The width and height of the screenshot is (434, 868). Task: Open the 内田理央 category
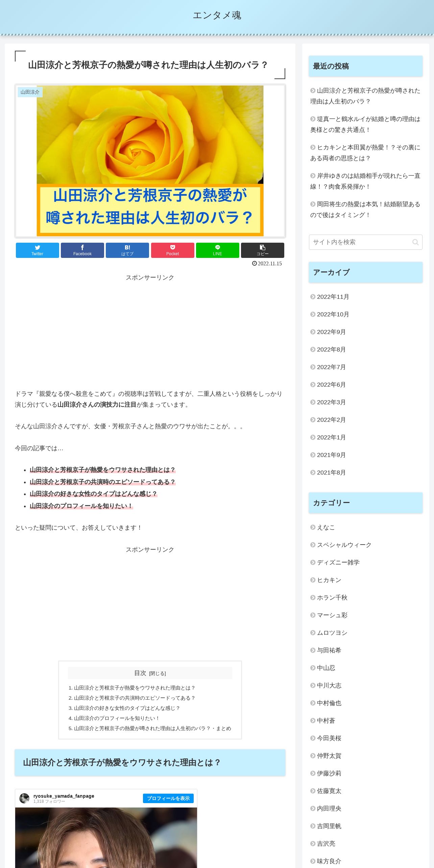click(x=329, y=809)
